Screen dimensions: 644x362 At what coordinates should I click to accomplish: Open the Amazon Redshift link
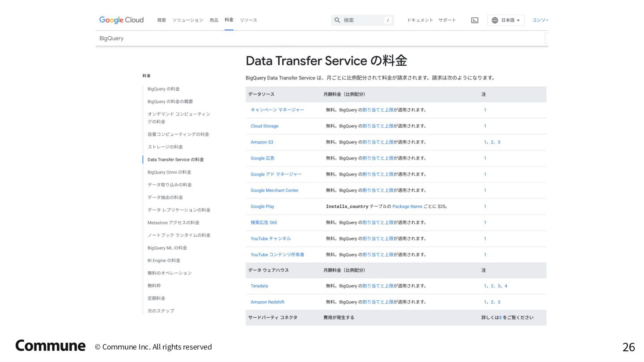click(267, 302)
